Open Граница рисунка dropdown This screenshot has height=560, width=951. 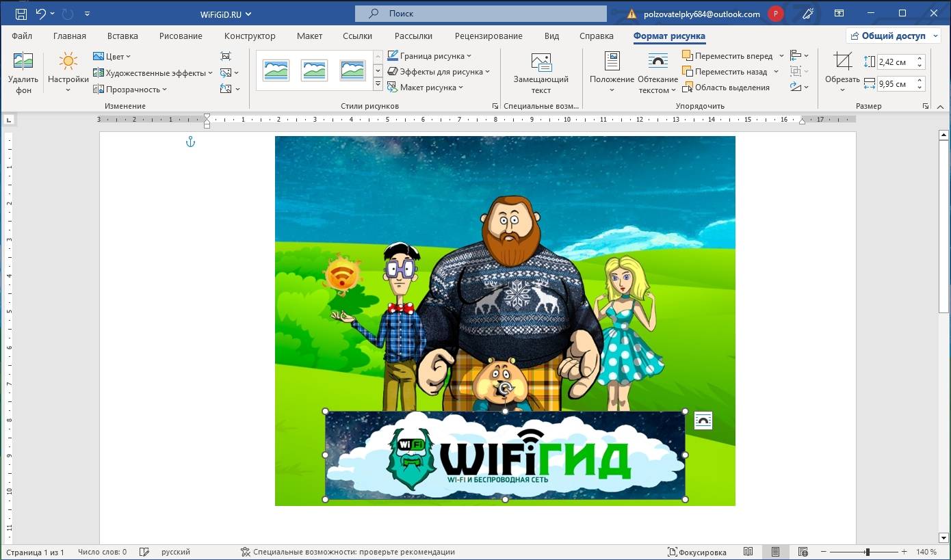coord(430,56)
